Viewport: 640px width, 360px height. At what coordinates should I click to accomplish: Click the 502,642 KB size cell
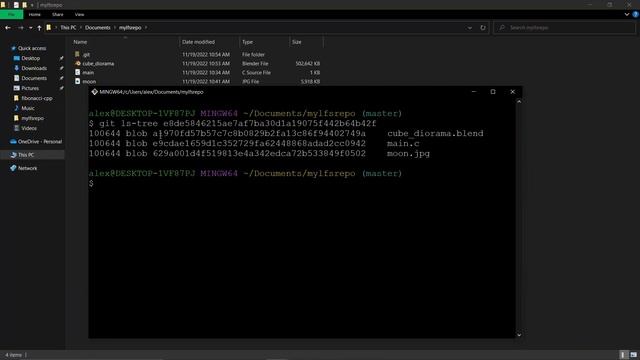coord(307,64)
